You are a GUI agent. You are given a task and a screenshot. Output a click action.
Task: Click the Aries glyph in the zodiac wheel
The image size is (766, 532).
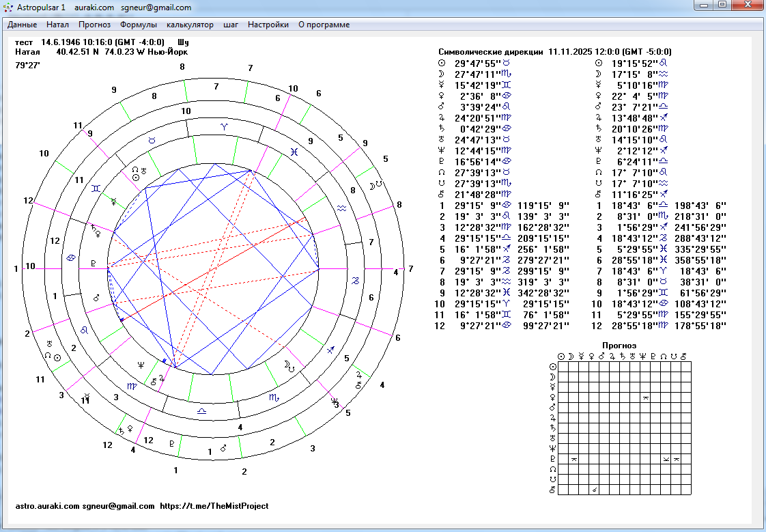(225, 126)
